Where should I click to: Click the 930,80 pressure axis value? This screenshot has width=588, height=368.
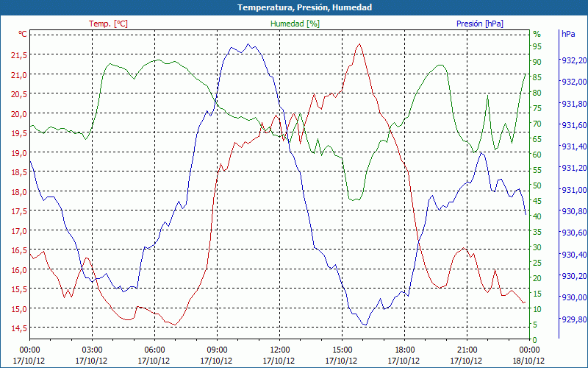pos(574,211)
